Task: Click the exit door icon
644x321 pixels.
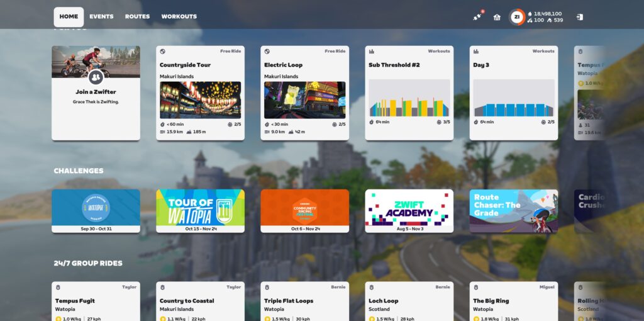Action: (x=579, y=17)
